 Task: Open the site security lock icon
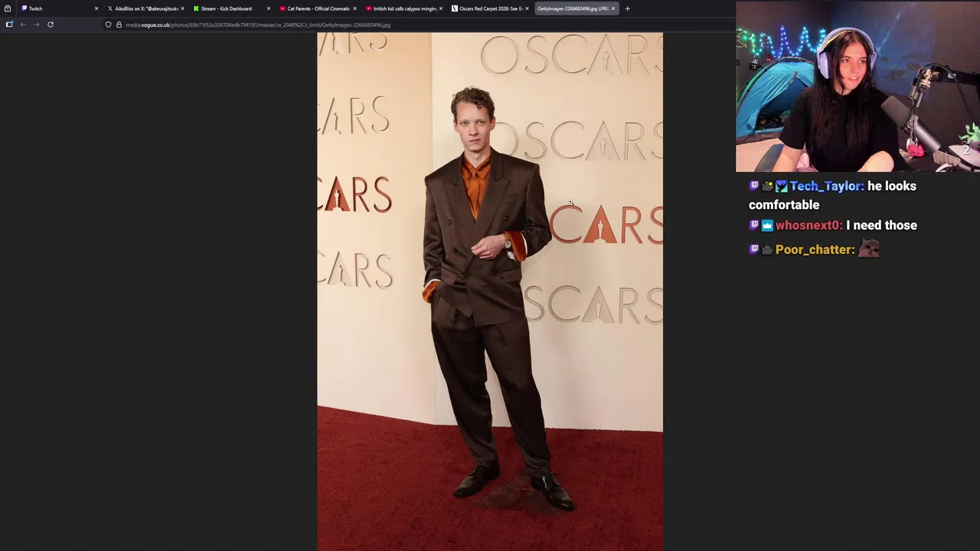click(119, 24)
